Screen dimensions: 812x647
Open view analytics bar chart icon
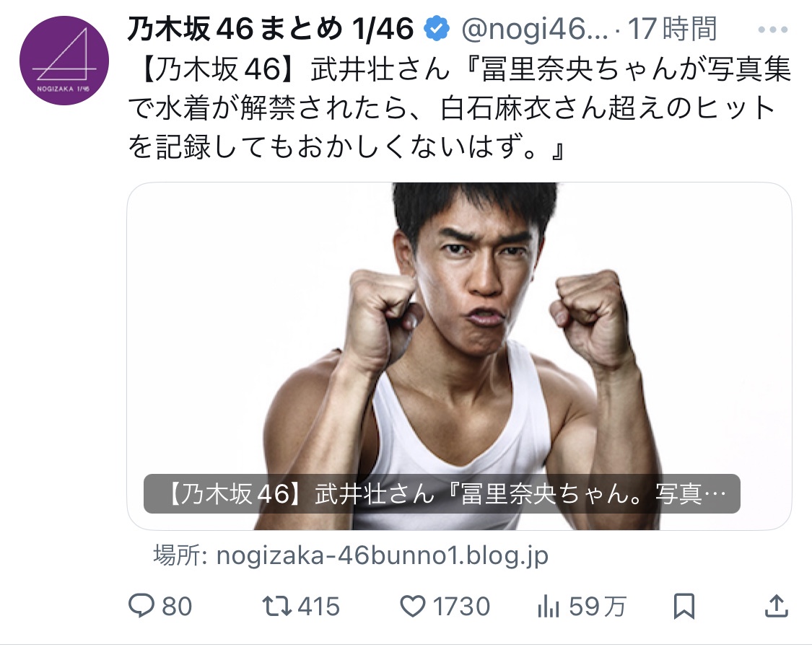[x=549, y=606]
